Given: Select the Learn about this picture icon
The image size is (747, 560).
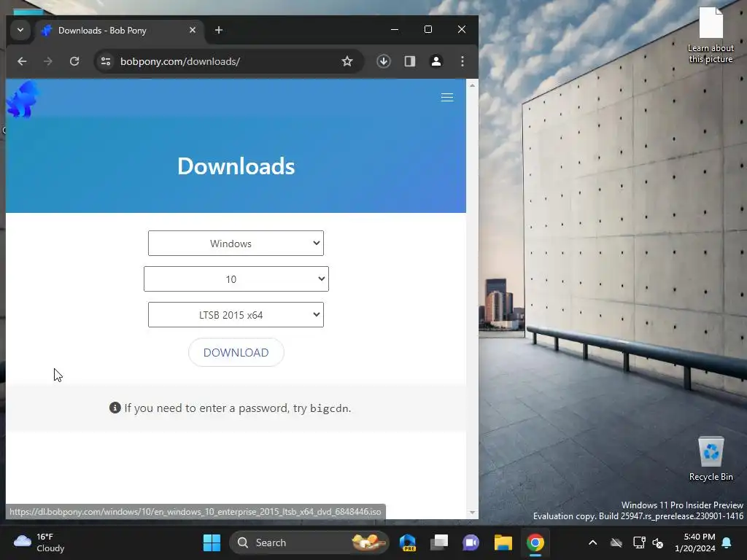Looking at the screenshot, I should click(711, 35).
